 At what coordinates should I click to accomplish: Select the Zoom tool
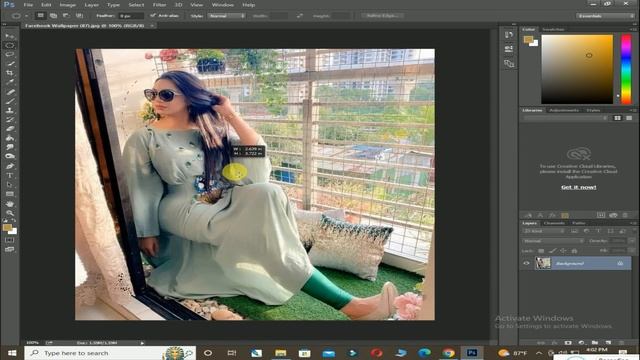tap(10, 213)
